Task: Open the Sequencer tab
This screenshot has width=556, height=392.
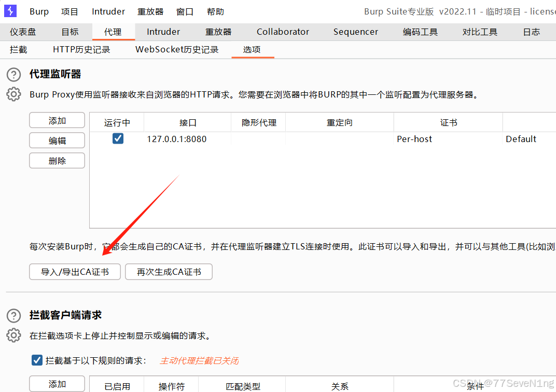Action: pyautogui.click(x=356, y=32)
